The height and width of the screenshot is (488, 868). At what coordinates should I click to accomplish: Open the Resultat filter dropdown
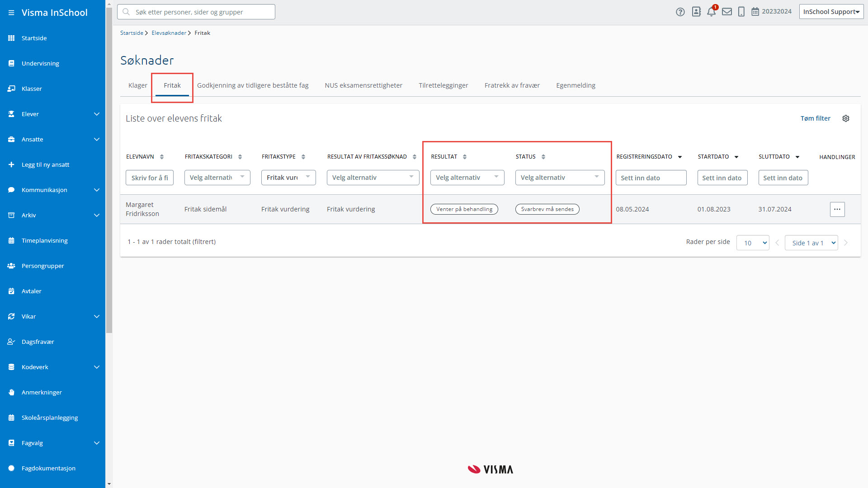tap(467, 178)
